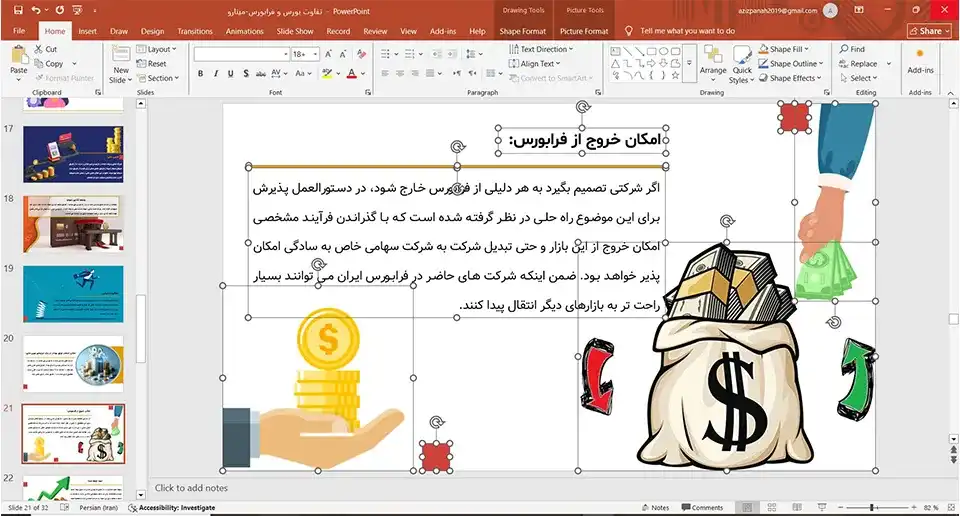Click the Arrange button
The image size is (960, 516).
point(713,62)
